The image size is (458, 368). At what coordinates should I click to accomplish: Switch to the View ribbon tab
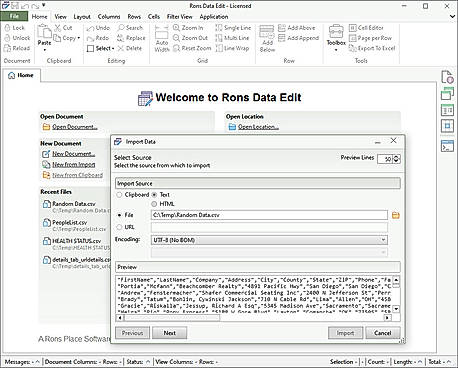tap(60, 17)
